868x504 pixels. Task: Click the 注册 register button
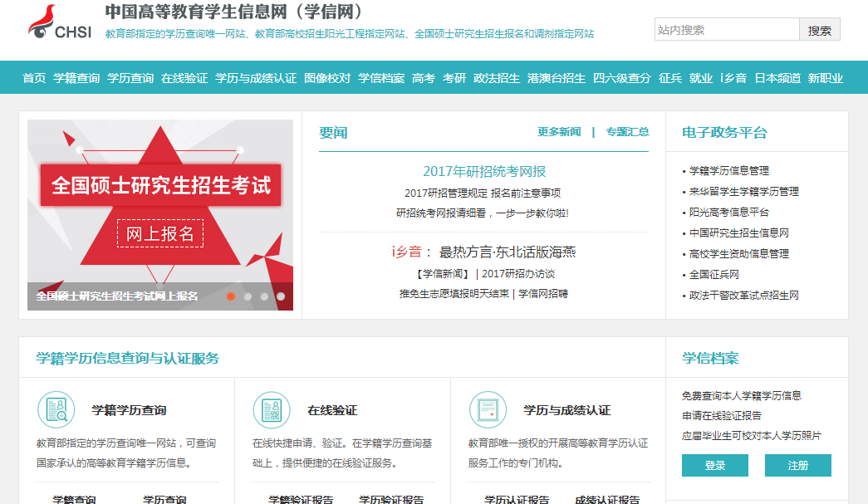pos(798,466)
